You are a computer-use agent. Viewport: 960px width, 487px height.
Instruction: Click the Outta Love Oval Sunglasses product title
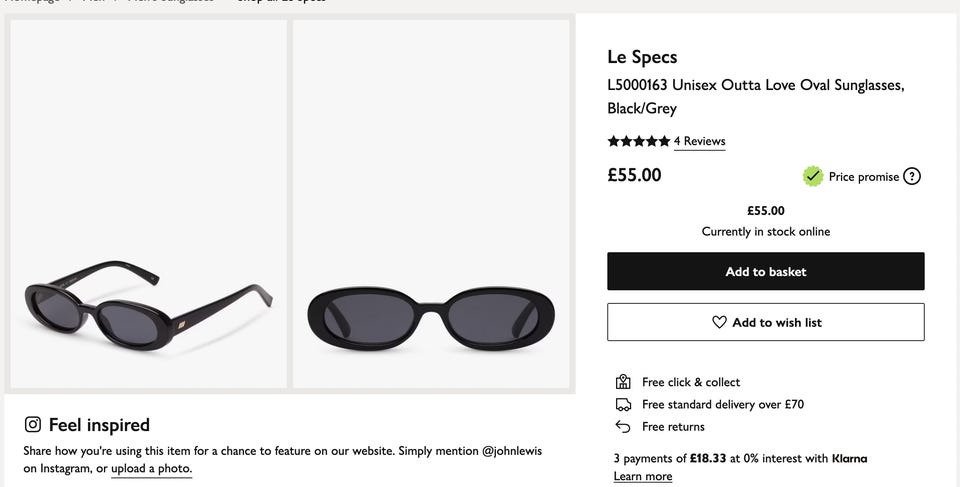pyautogui.click(x=755, y=96)
